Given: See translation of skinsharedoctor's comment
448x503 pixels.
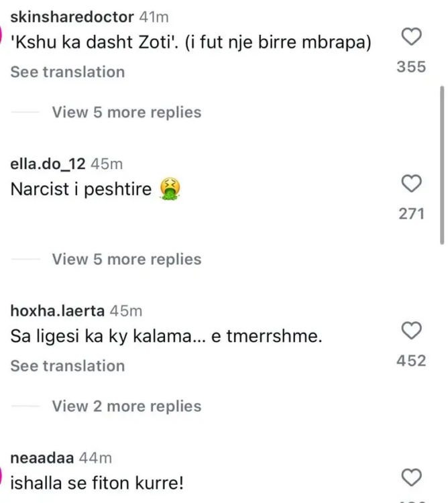Looking at the screenshot, I should (68, 72).
